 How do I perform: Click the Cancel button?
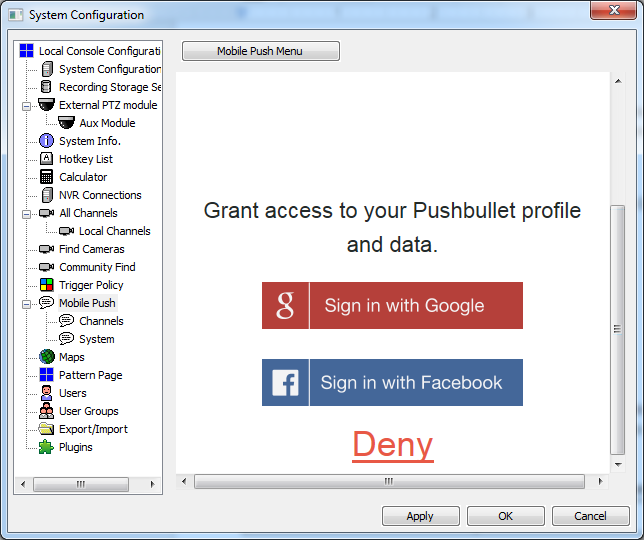(591, 516)
